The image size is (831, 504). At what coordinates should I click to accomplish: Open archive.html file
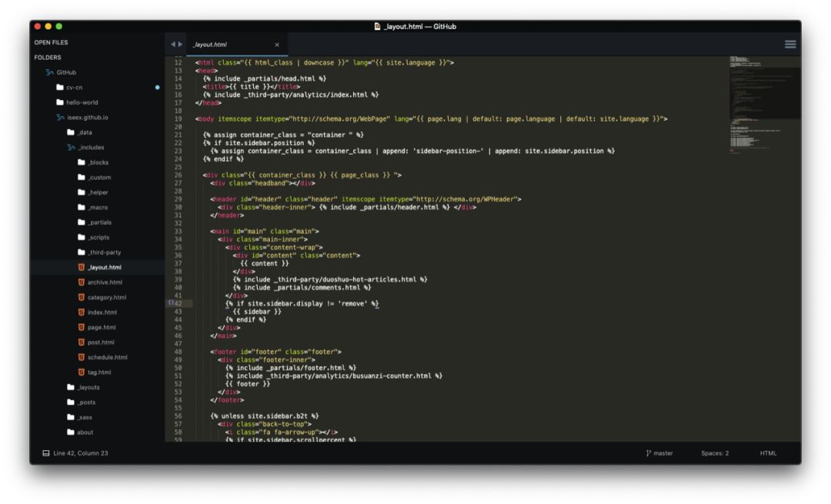pos(105,282)
